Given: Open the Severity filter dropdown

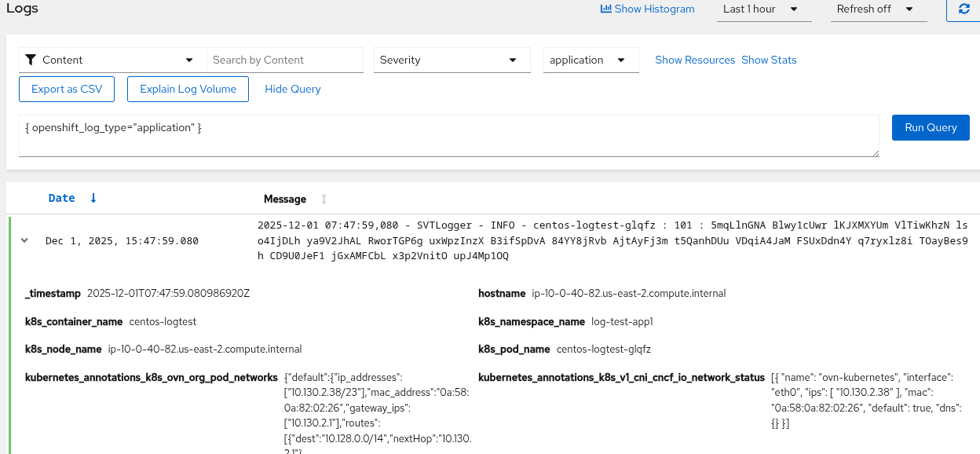Looking at the screenshot, I should (448, 60).
